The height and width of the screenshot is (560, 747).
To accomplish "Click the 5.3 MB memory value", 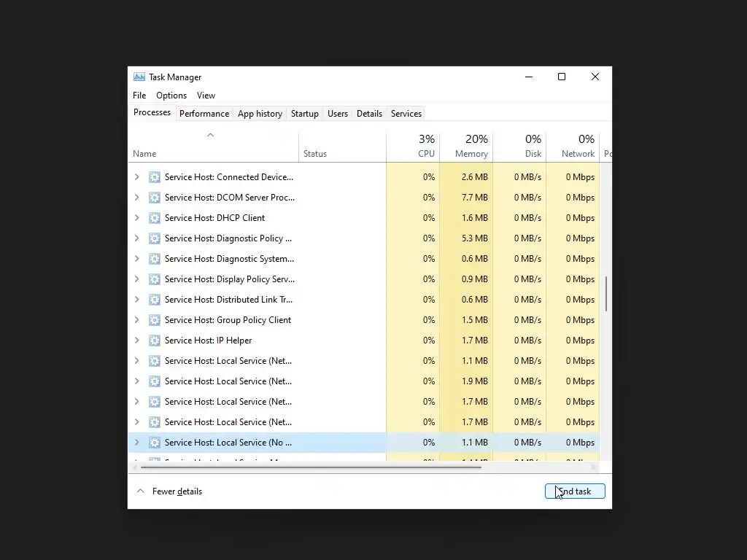I will [474, 238].
